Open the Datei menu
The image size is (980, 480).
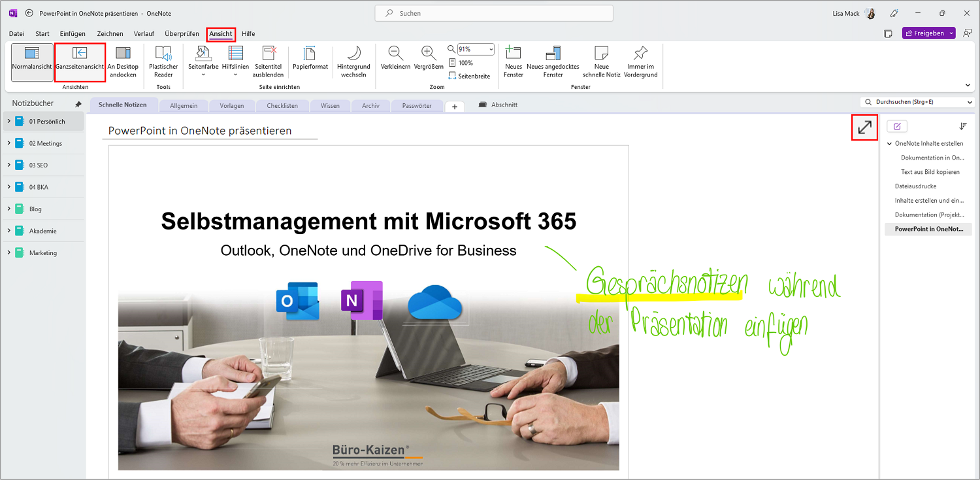17,33
